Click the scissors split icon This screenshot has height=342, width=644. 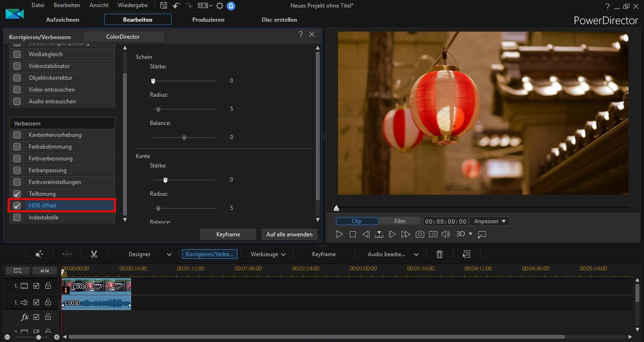pyautogui.click(x=94, y=254)
